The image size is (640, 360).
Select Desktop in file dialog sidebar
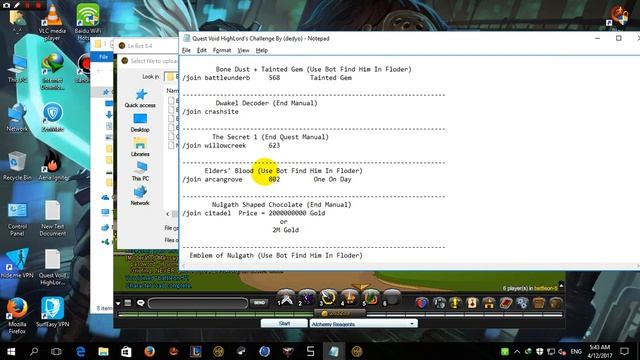[x=140, y=123]
